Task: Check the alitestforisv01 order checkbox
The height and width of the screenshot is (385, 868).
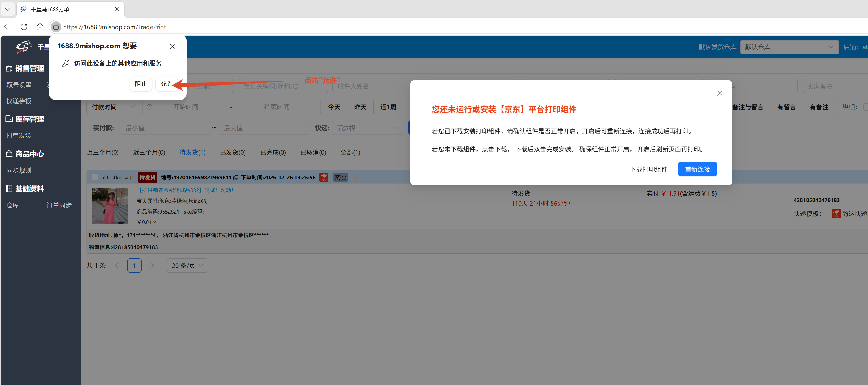Action: [95, 177]
